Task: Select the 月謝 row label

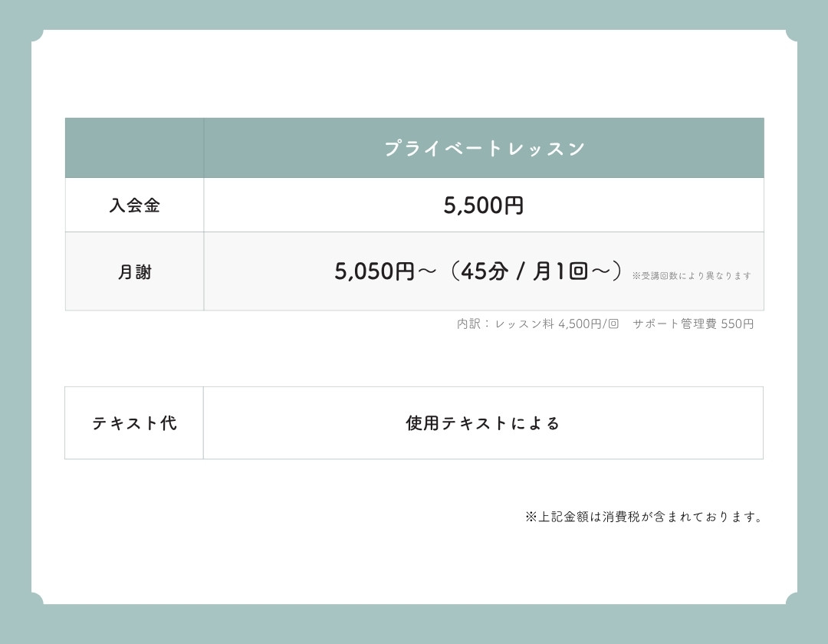Action: point(134,272)
